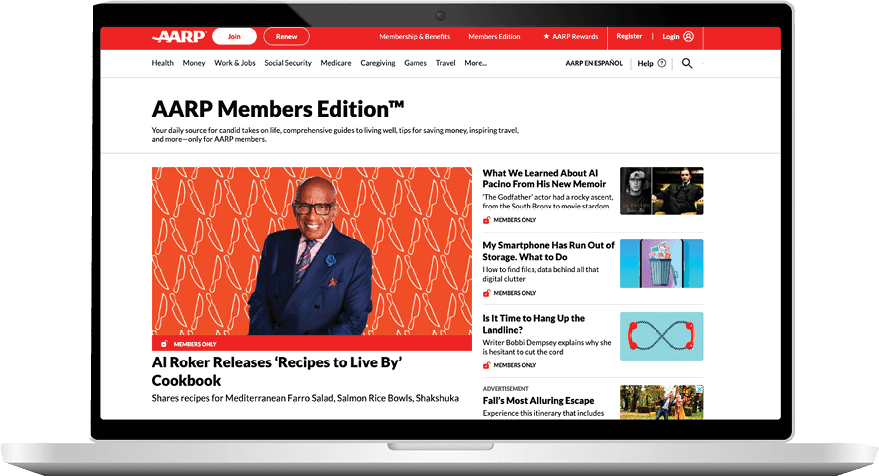Open the Health menu

tap(163, 63)
